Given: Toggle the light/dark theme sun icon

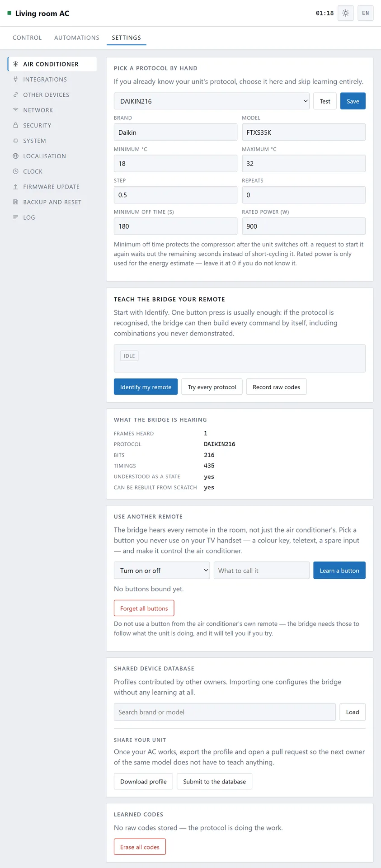Looking at the screenshot, I should coord(345,13).
